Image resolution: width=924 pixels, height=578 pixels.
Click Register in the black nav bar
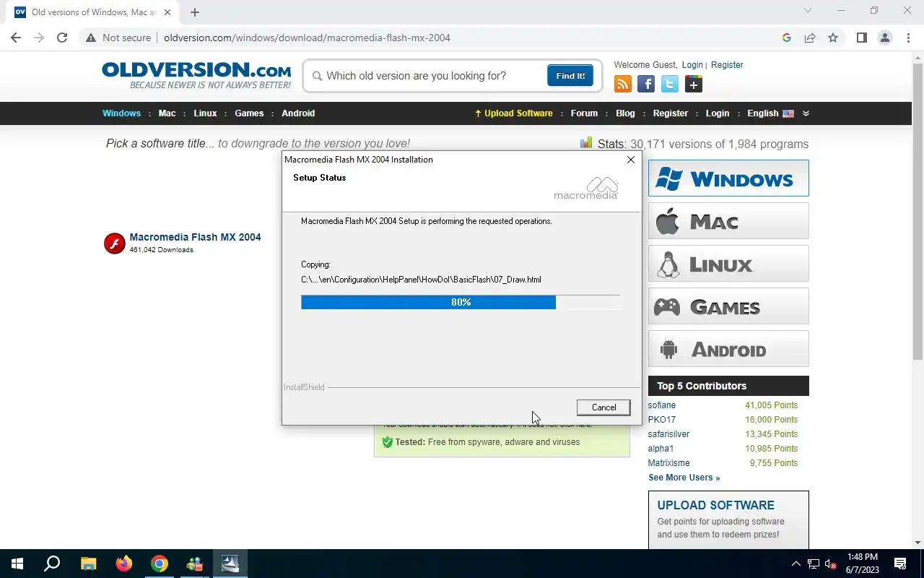click(x=670, y=113)
